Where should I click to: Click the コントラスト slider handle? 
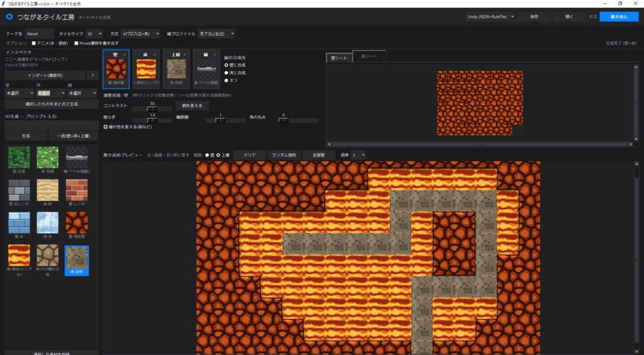[x=152, y=109]
